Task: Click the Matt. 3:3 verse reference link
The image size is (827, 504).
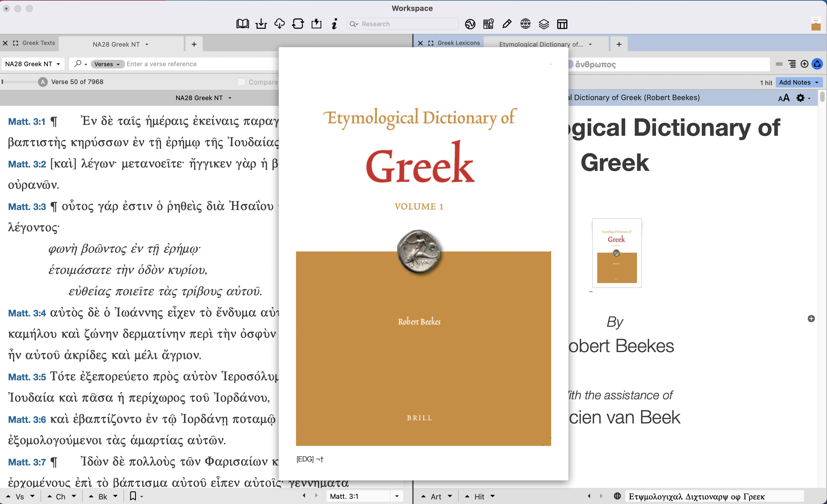Action: pyautogui.click(x=26, y=206)
